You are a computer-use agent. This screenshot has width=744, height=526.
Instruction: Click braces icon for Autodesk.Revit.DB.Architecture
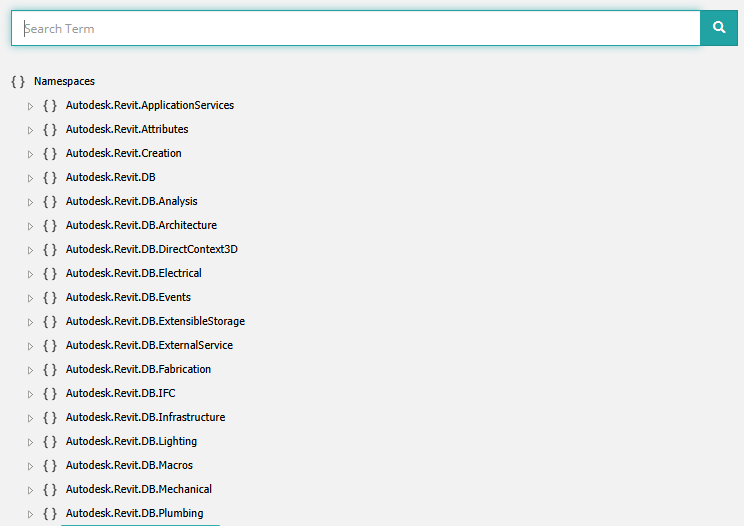[50, 225]
